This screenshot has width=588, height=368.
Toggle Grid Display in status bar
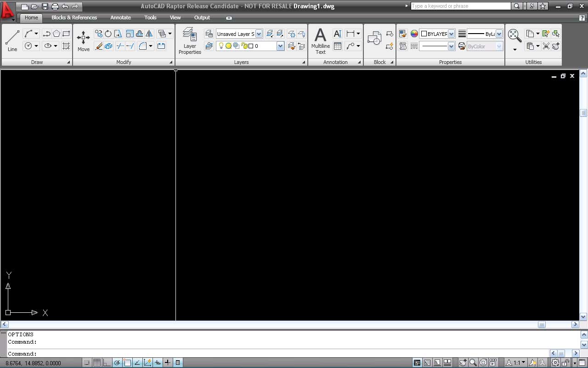pyautogui.click(x=97, y=362)
